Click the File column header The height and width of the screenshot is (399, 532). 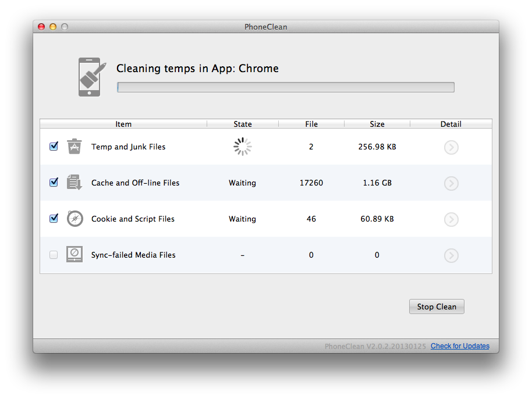(x=311, y=124)
